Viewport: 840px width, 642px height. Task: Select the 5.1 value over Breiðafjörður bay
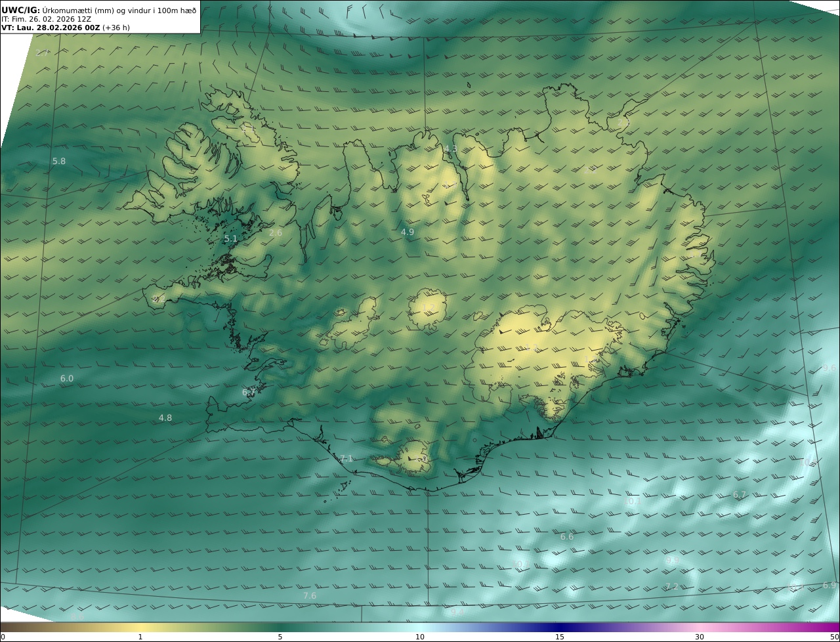231,239
